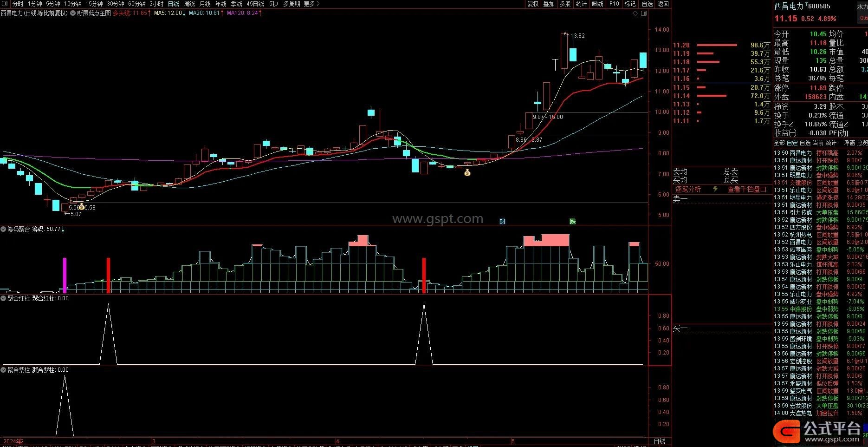Click the 日线 label at bottom-right of chart
Screen dimensions: 868x447
coord(659,441)
